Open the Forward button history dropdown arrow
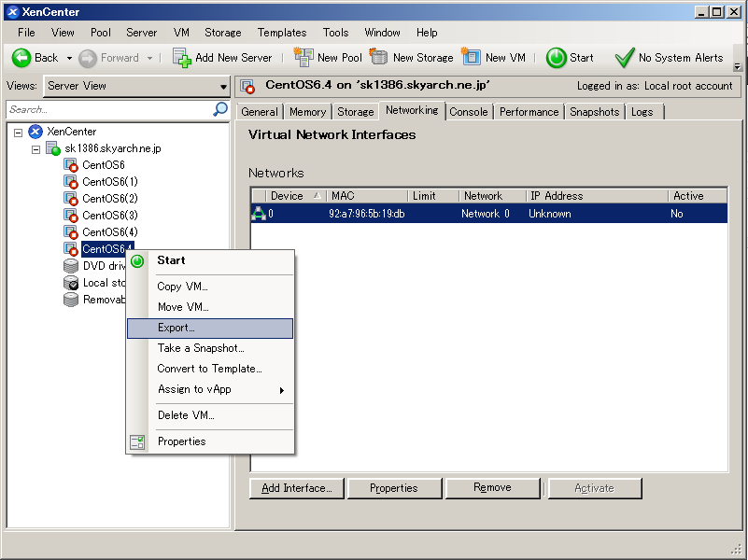 pos(149,59)
